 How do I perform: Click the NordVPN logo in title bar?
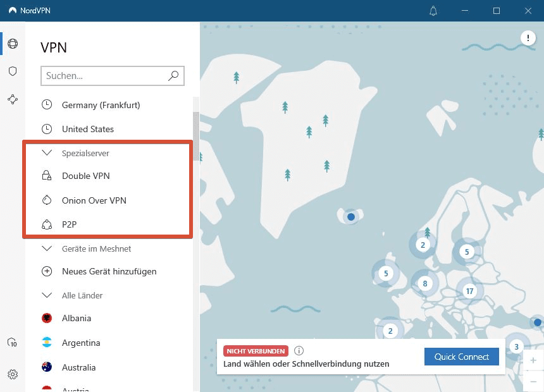[13, 10]
